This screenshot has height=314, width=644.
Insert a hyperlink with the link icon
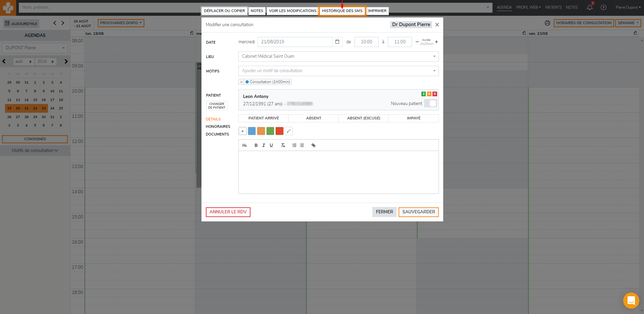[x=313, y=145]
